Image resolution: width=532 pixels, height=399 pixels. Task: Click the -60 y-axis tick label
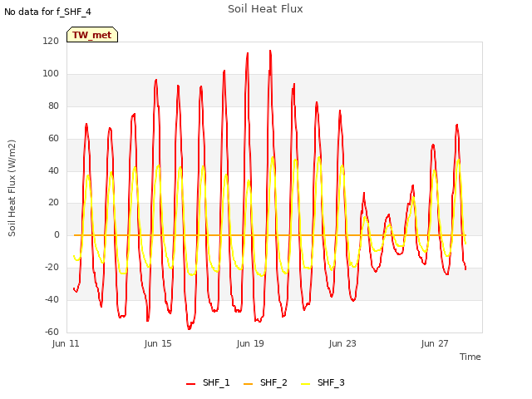pyautogui.click(x=52, y=332)
